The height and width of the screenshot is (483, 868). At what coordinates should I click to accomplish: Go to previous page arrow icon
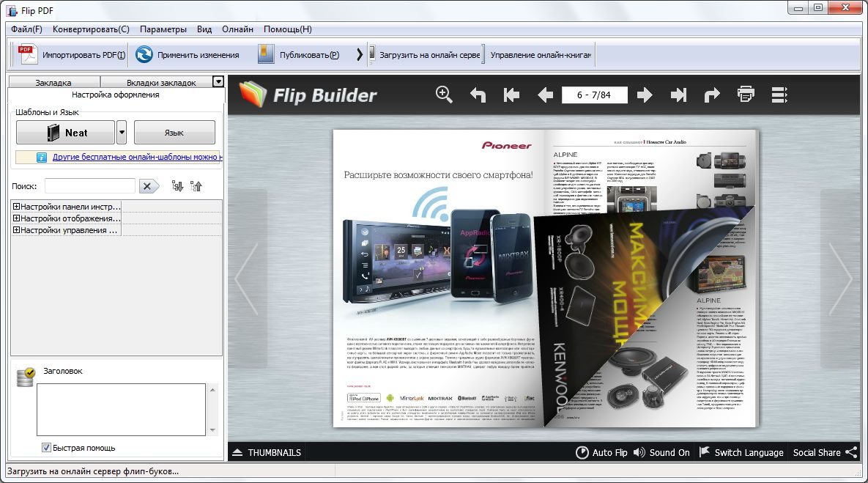545,95
